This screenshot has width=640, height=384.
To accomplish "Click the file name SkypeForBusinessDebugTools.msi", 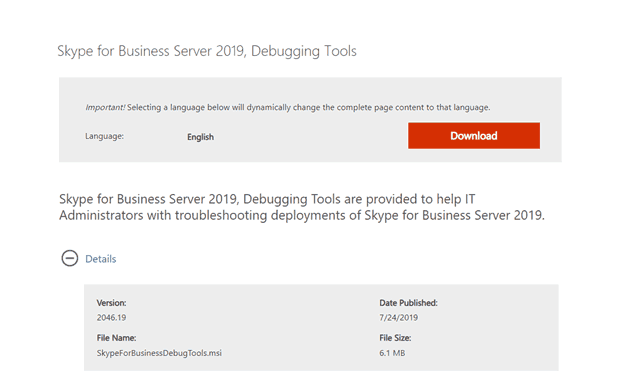I will [x=159, y=353].
